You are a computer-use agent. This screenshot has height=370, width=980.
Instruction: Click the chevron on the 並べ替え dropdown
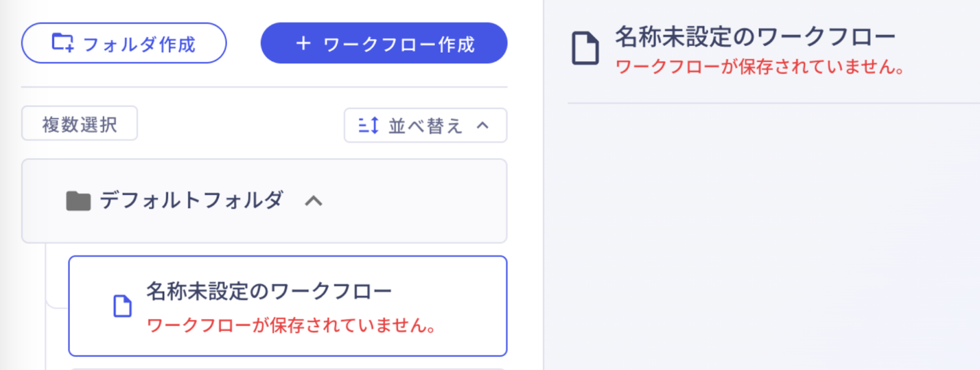coord(483,126)
